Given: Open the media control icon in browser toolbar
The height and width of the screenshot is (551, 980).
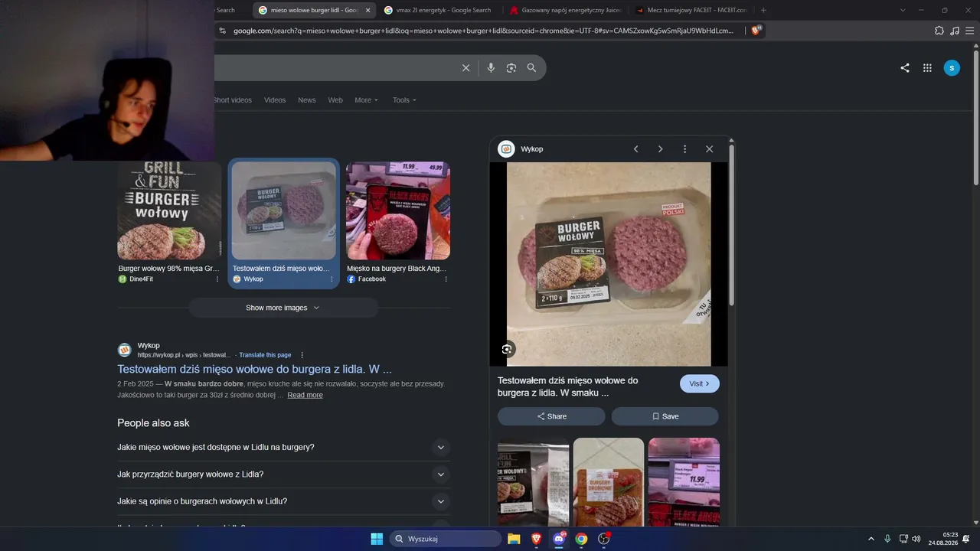Looking at the screenshot, I should click(x=954, y=31).
